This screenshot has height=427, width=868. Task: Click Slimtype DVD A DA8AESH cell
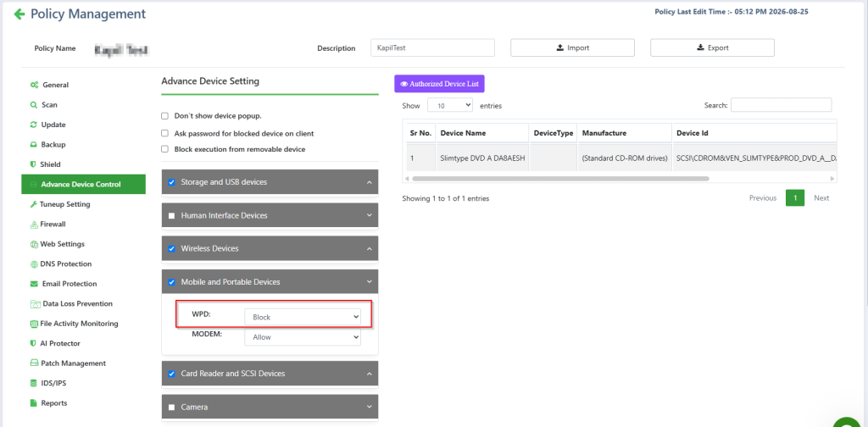(x=482, y=158)
